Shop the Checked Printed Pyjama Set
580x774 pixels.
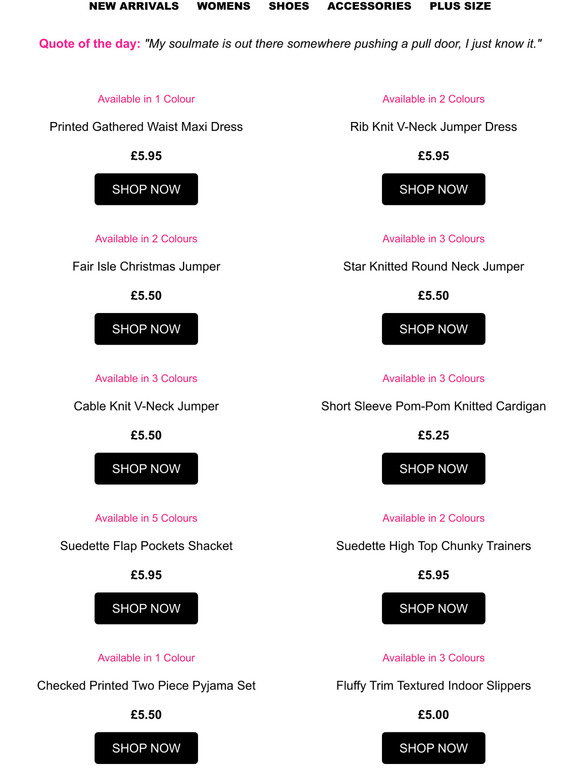tap(146, 748)
